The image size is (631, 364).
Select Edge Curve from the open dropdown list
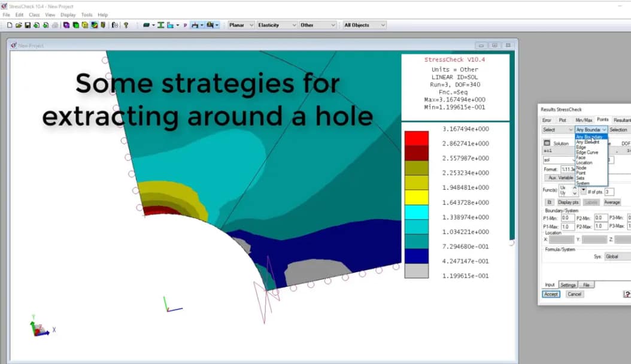tap(586, 152)
